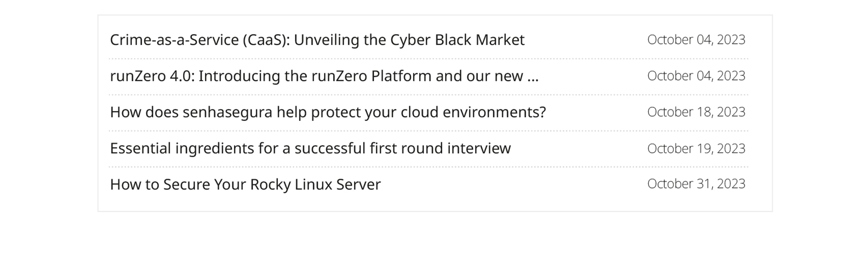Viewport: 868px width, 266px height.
Task: Open How to Secure Your Rocky Linux Server
Action: tap(245, 185)
